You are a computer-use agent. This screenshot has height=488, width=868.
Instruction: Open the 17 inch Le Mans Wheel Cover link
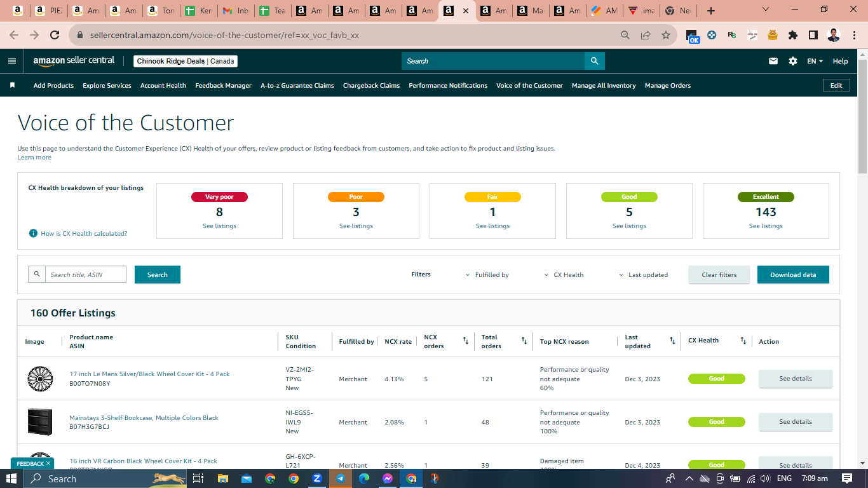[149, 374]
